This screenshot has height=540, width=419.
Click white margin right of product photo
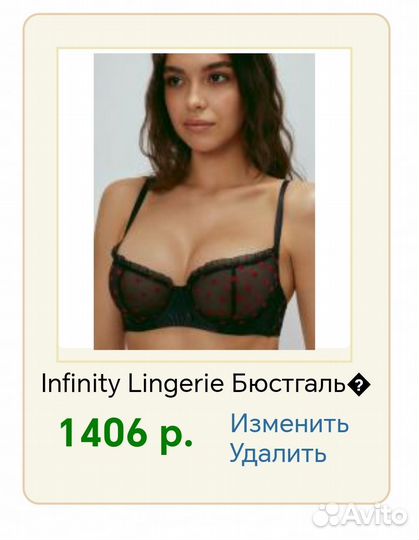332,201
